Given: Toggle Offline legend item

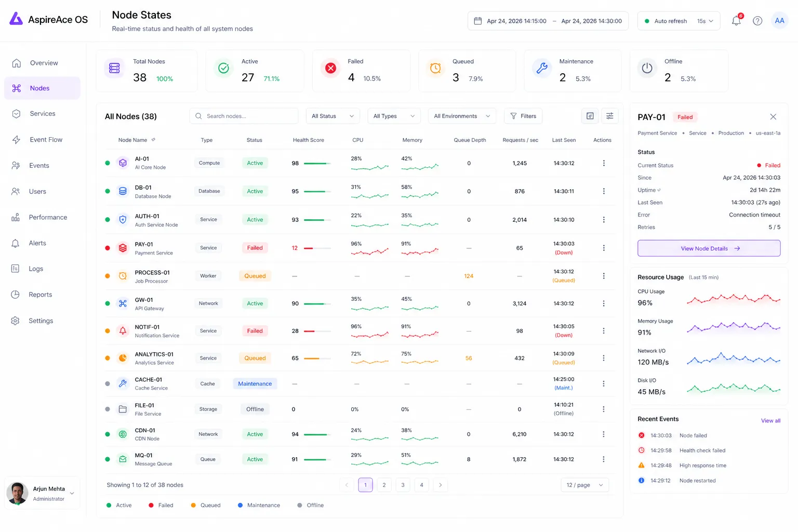Looking at the screenshot, I should tap(311, 505).
